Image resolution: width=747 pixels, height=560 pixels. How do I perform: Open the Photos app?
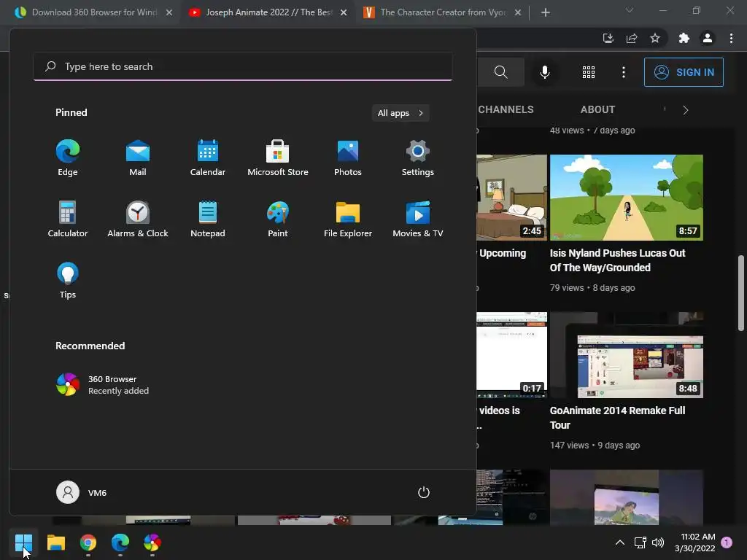(348, 157)
